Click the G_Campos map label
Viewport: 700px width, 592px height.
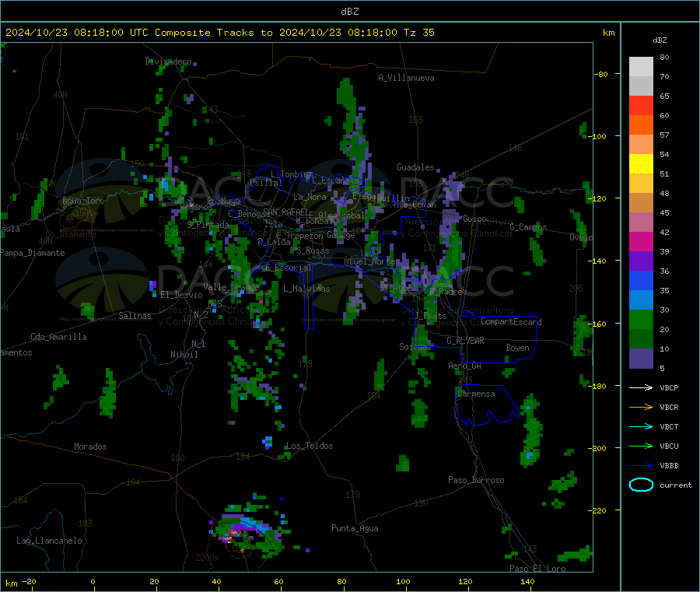(528, 227)
